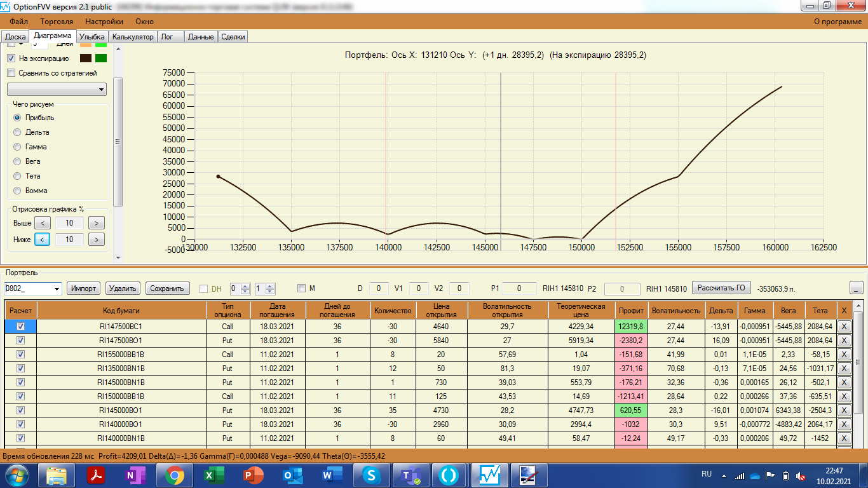Click the D value input field
Viewport: 868px width, 488px height.
[379, 288]
